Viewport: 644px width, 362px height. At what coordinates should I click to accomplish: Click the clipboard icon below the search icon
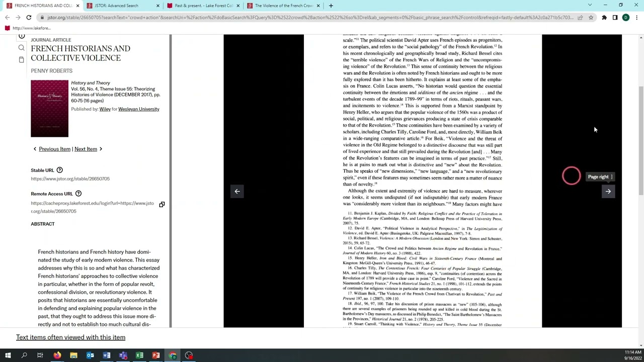click(x=21, y=60)
